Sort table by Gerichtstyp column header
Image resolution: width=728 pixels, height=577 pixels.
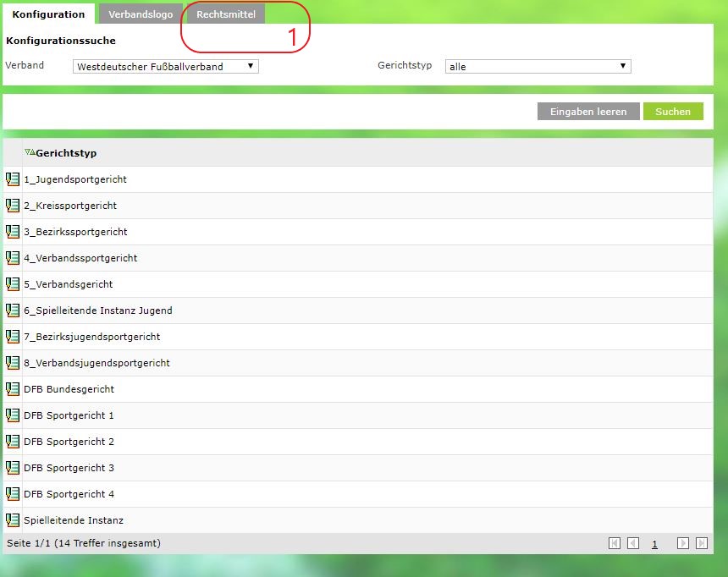point(66,153)
